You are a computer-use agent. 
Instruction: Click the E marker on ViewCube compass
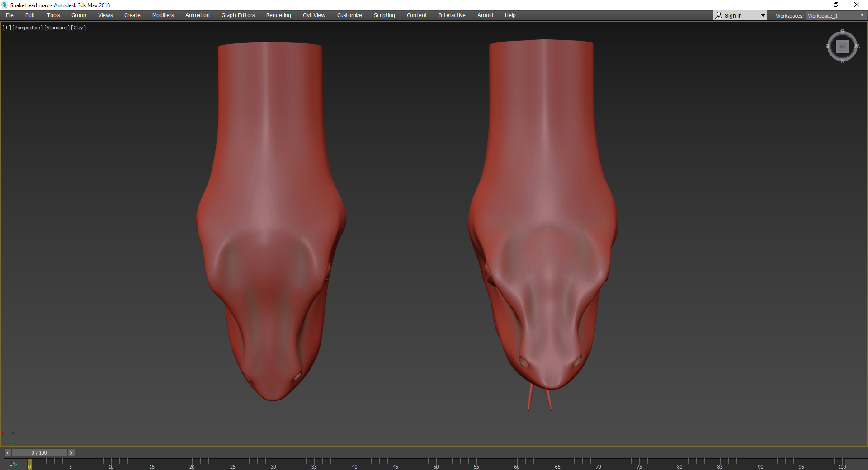point(828,46)
